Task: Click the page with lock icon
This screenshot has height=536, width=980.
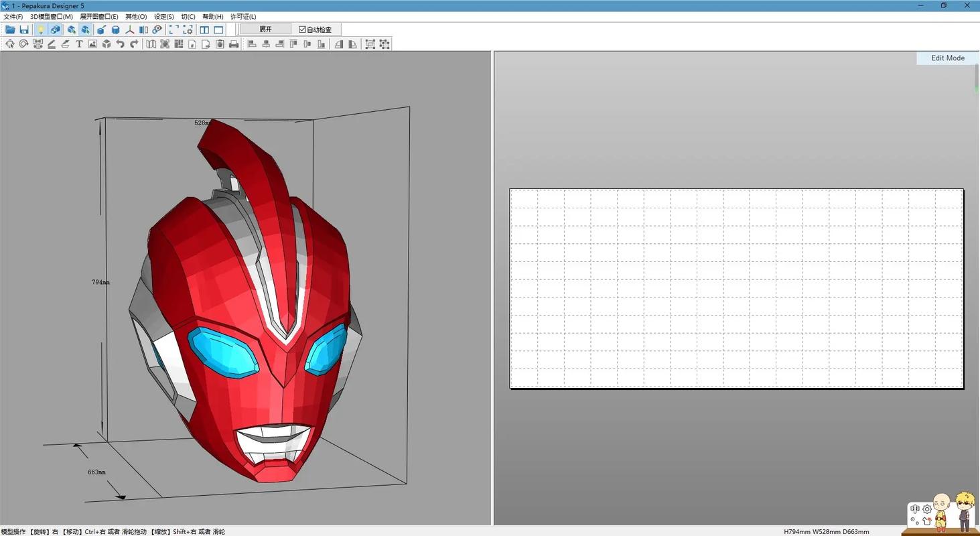Action: 192,44
